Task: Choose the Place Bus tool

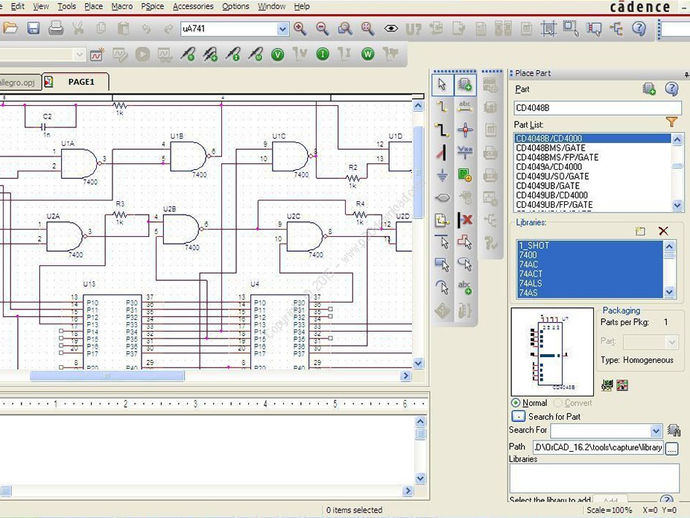Action: (x=442, y=130)
